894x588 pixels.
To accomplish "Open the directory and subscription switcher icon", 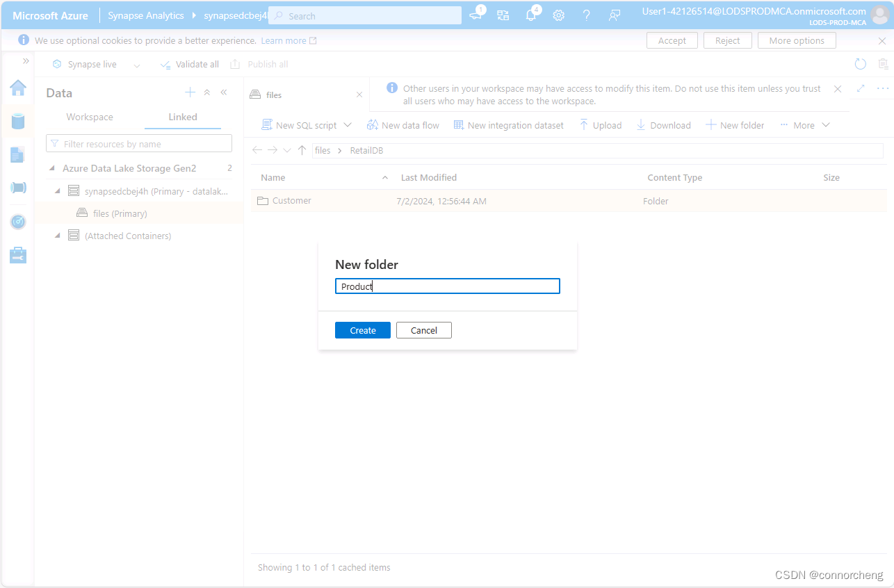I will pyautogui.click(x=503, y=15).
